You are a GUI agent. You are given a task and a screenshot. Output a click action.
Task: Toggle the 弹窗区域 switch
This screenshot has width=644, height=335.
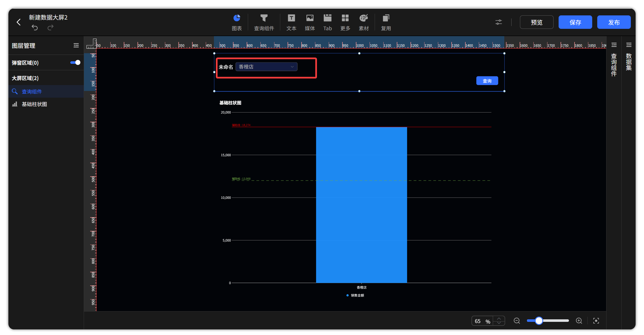click(x=75, y=62)
